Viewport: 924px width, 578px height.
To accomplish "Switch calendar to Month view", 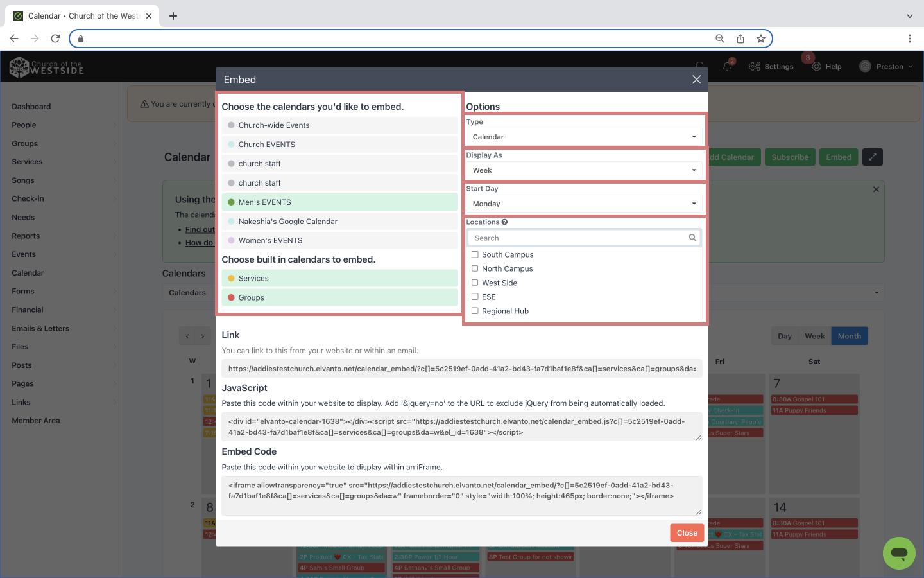I will click(x=850, y=336).
